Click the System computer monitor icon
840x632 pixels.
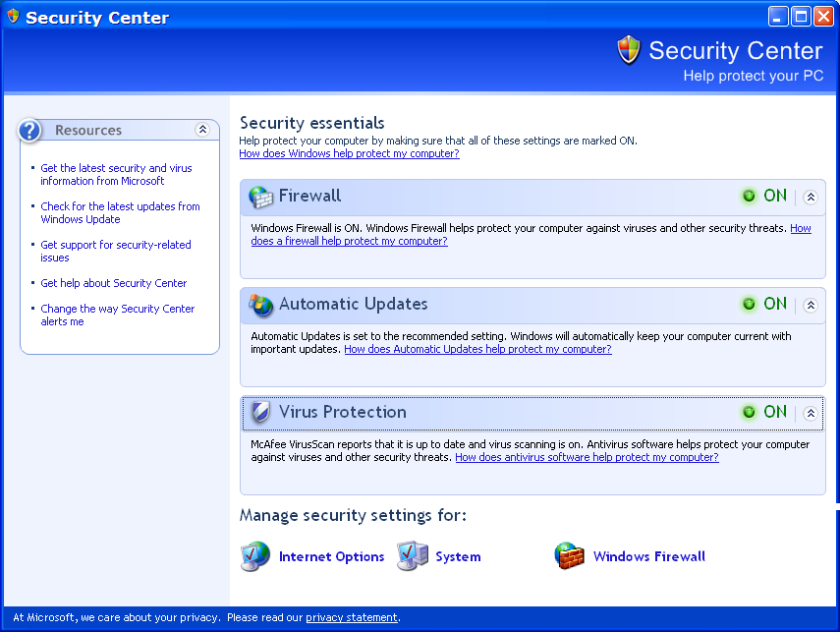click(x=413, y=556)
